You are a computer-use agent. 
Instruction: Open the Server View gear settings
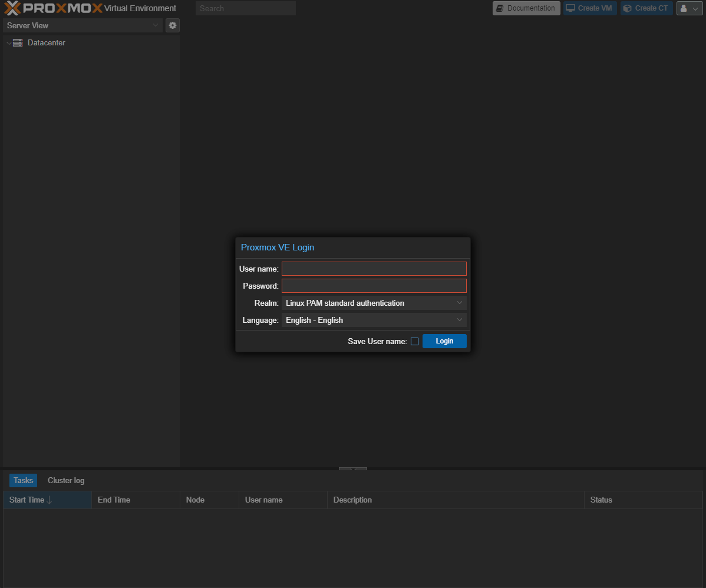[172, 25]
